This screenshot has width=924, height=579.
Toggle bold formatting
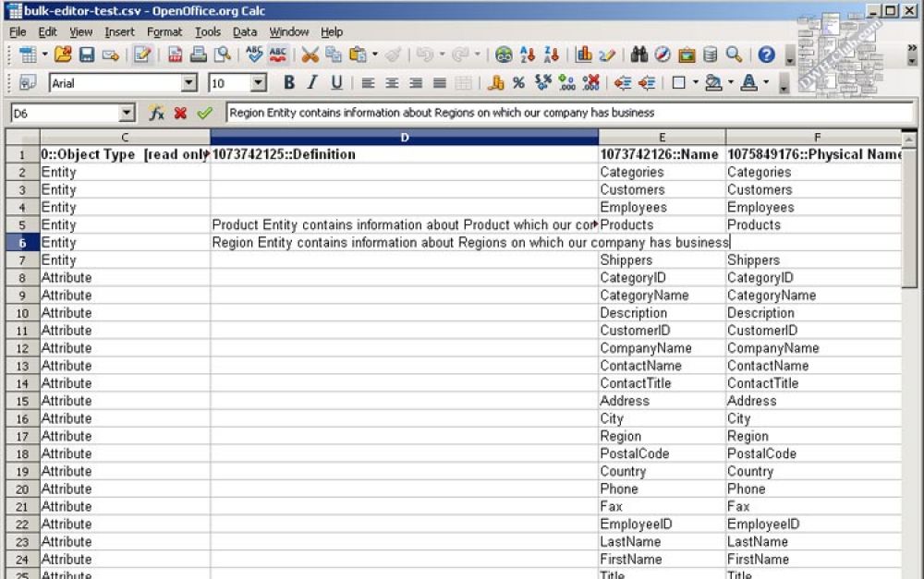pos(288,83)
